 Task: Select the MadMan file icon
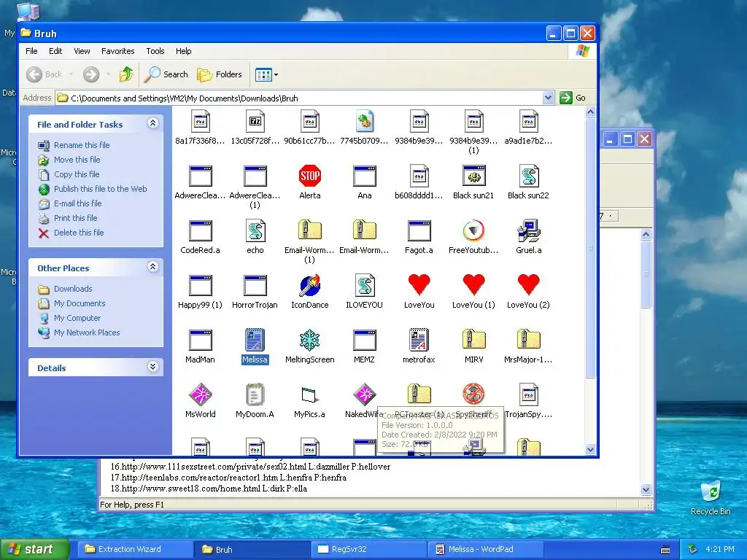[200, 341]
